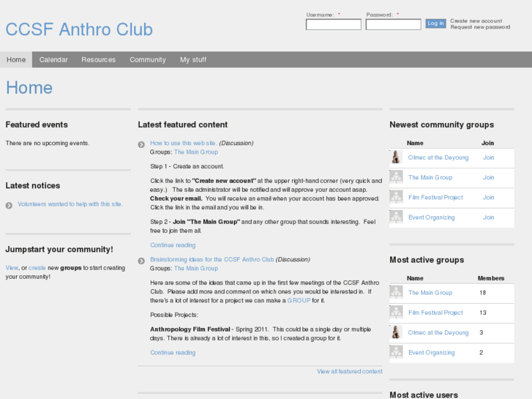This screenshot has height=399, width=532.
Task: Open Event Organizing in Most active groups
Action: click(x=431, y=353)
